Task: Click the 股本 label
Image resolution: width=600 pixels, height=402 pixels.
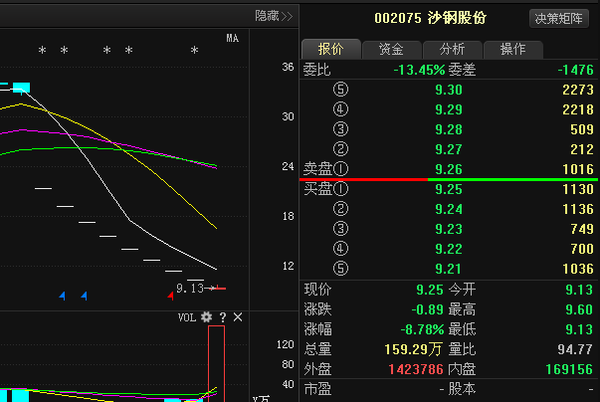Action: (x=462, y=389)
